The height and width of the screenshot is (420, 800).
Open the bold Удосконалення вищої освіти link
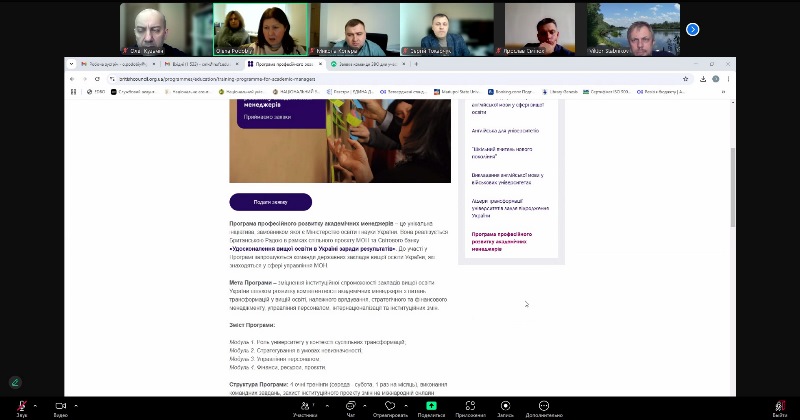313,249
